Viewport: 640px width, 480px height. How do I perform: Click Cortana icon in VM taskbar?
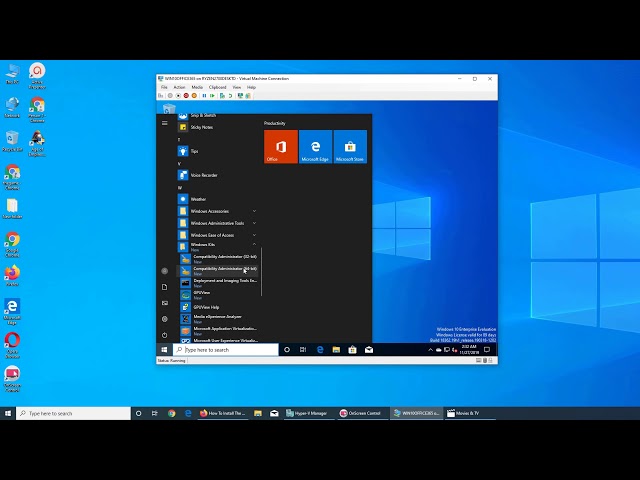click(x=287, y=349)
